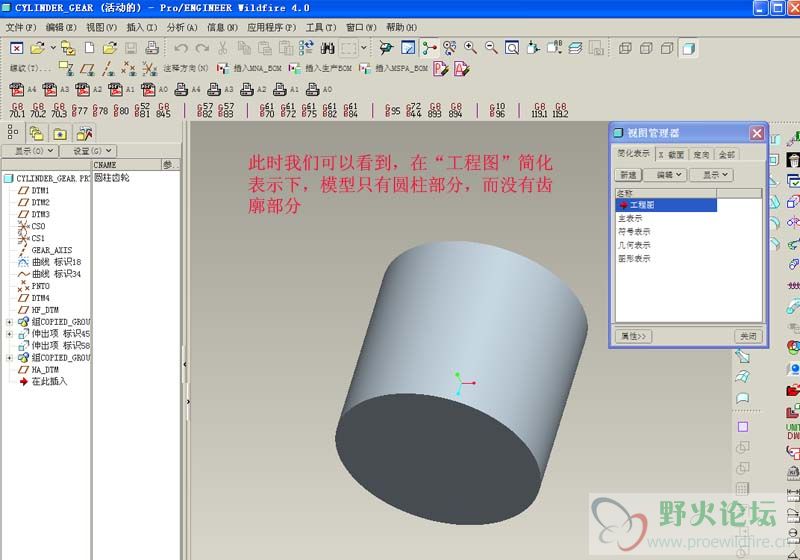Screen dimensions: 800x560
Task: Switch display to No Hidden mode
Action: [667, 48]
